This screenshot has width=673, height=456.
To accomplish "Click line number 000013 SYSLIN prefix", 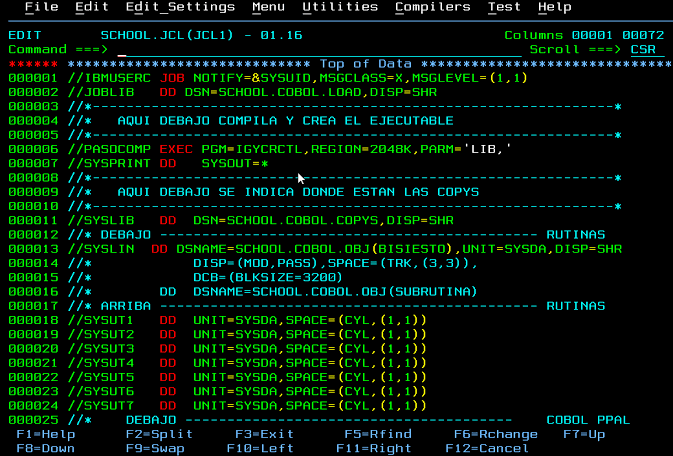I will pos(32,249).
